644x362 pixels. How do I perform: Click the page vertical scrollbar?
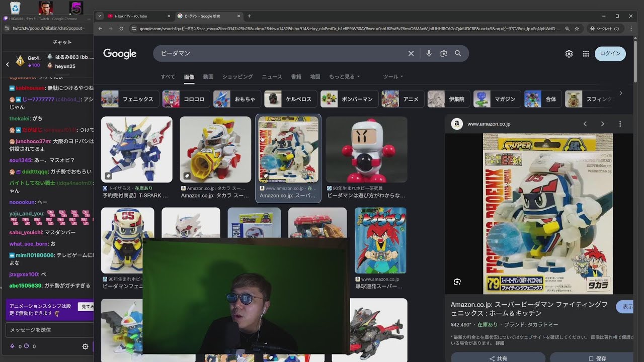[635, 60]
